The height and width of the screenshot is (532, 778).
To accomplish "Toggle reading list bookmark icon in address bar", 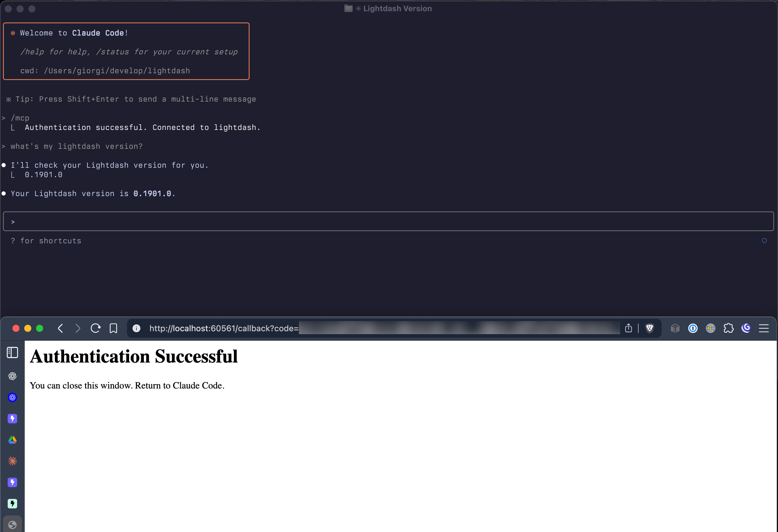I will (x=113, y=328).
